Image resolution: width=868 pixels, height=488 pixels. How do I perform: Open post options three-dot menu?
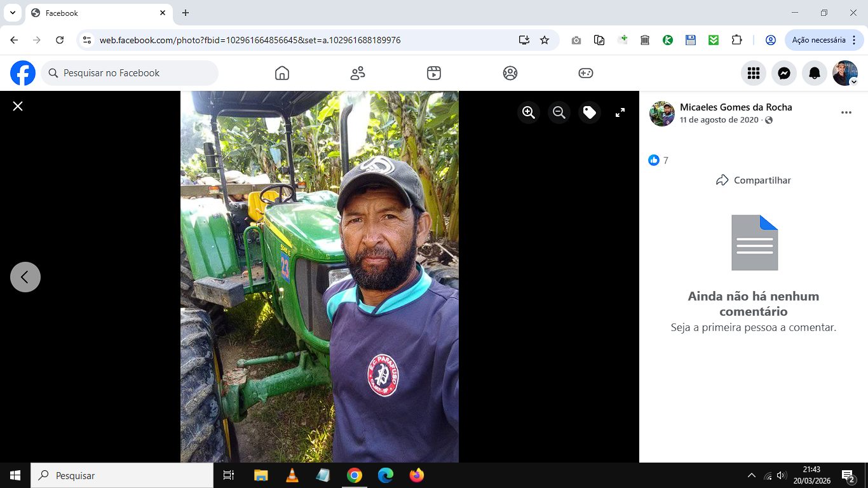[x=846, y=112]
